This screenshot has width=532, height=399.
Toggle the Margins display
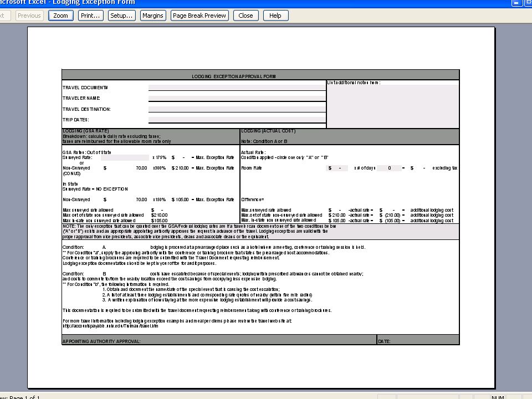(153, 16)
